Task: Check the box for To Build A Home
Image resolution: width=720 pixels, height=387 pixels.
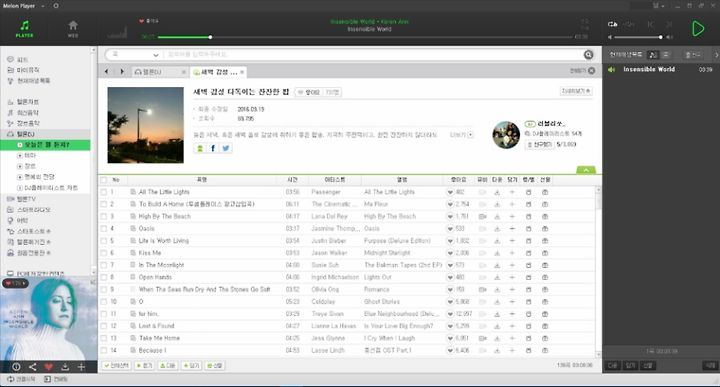Action: 104,204
